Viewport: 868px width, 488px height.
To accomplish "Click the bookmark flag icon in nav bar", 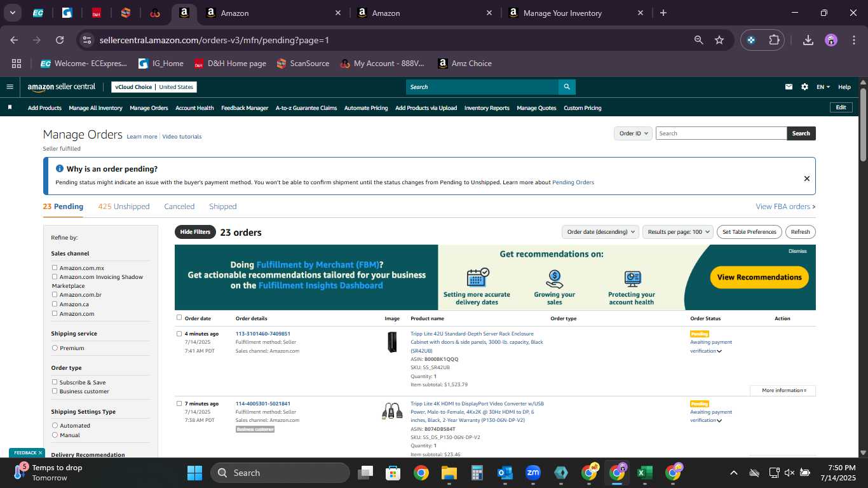I will pyautogui.click(x=10, y=108).
